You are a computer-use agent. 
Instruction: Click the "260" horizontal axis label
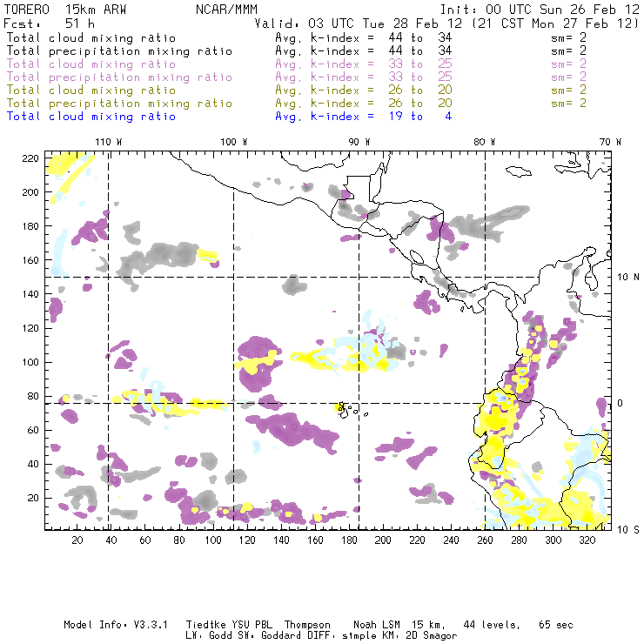(x=485, y=540)
